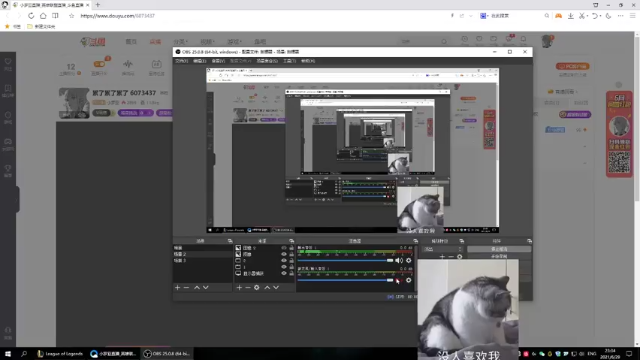Toggle visibility eye of source named 1
This screenshot has width=640, height=360.
point(284,267)
